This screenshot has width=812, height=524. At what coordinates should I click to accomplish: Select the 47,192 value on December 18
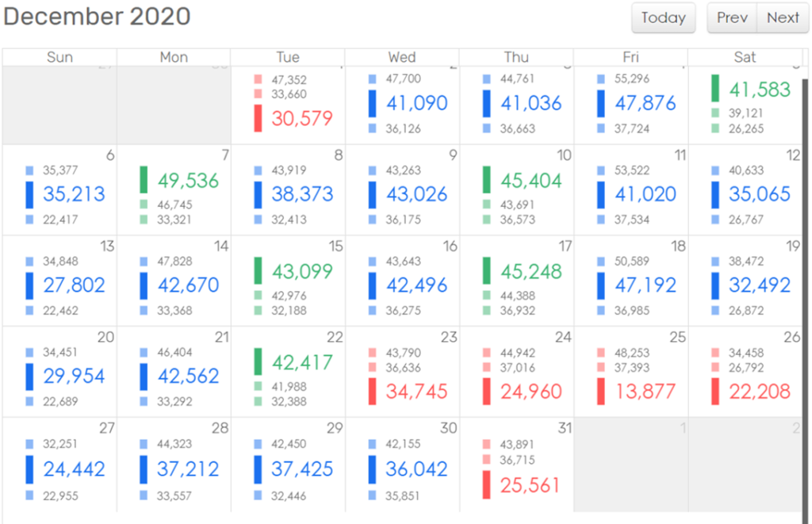pyautogui.click(x=645, y=285)
